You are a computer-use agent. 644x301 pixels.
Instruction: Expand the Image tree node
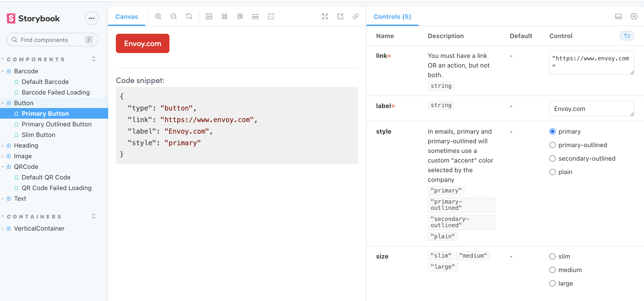click(2, 156)
